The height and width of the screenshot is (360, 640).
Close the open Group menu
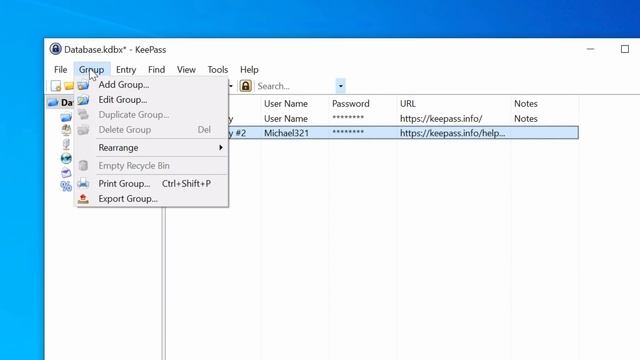(92, 70)
